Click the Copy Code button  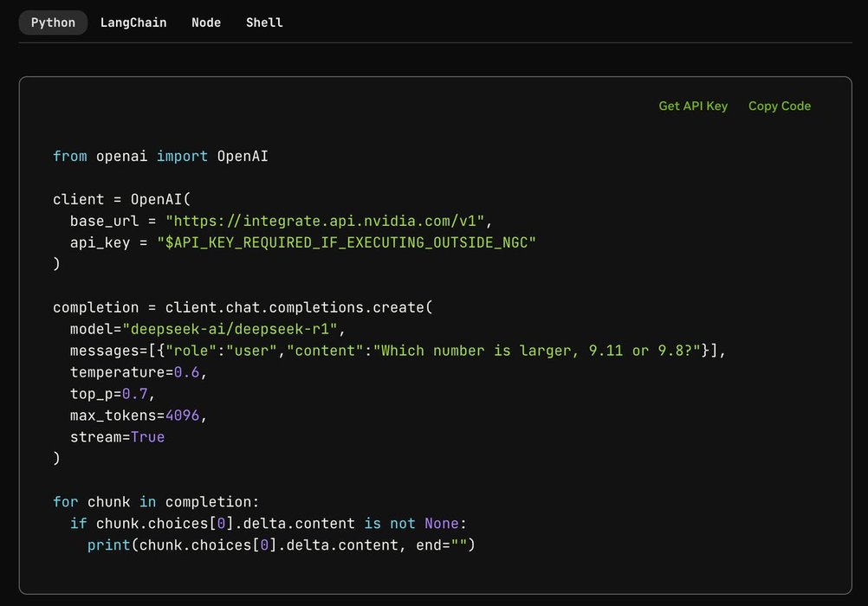[780, 106]
